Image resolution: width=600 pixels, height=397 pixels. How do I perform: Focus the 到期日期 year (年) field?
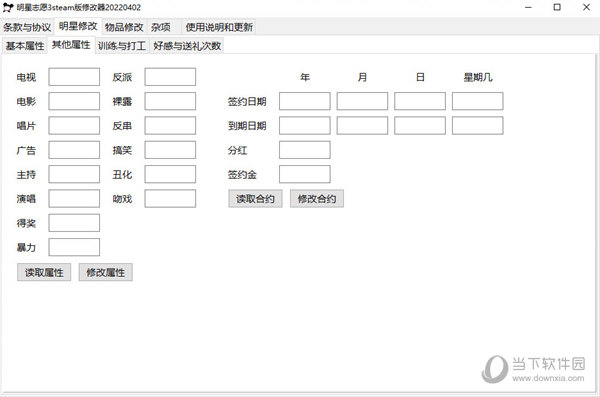tap(305, 126)
